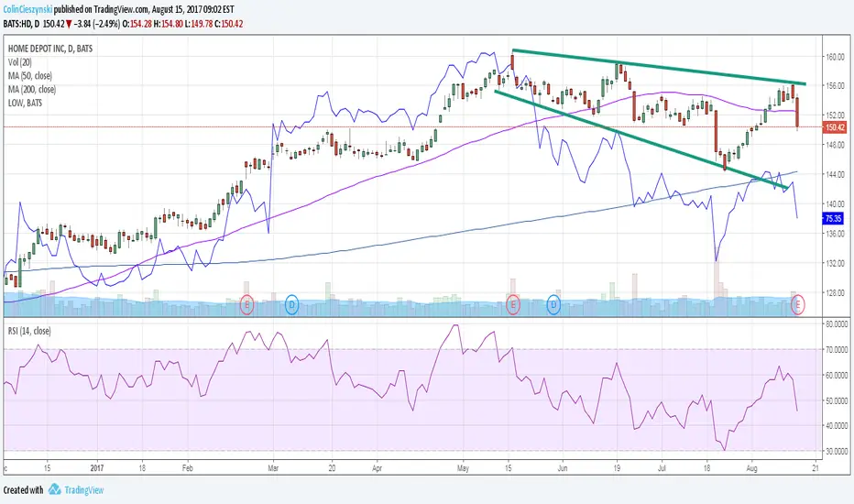
Task: Click the 136.00 price axis label
Action: (835, 234)
